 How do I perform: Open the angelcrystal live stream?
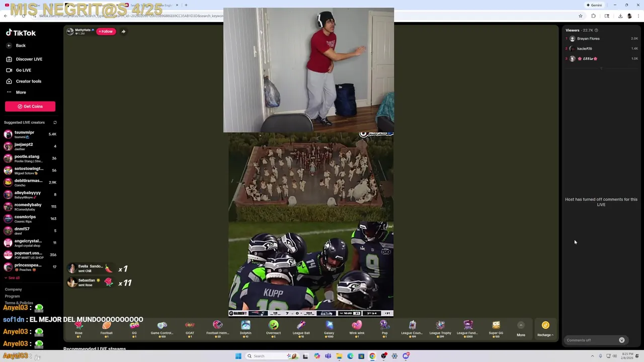pyautogui.click(x=30, y=243)
